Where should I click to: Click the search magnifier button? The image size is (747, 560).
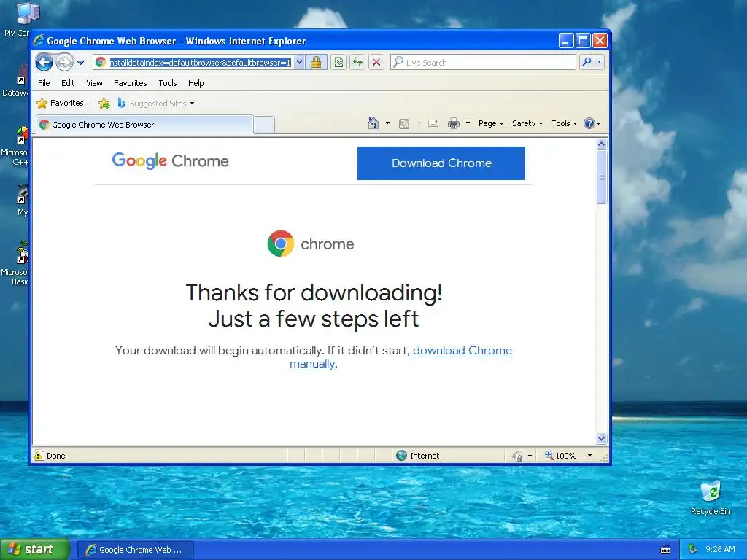click(x=587, y=62)
